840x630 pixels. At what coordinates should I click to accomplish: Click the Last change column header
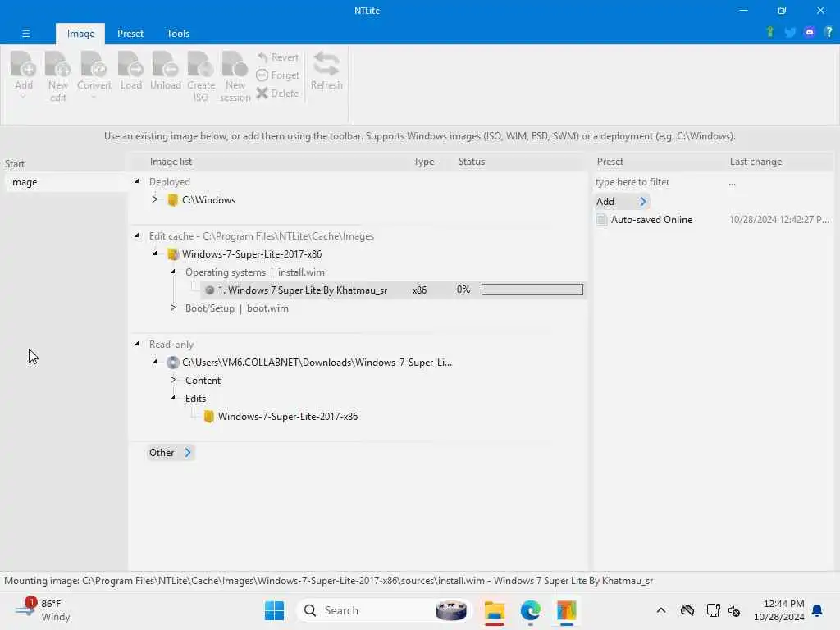click(x=756, y=162)
